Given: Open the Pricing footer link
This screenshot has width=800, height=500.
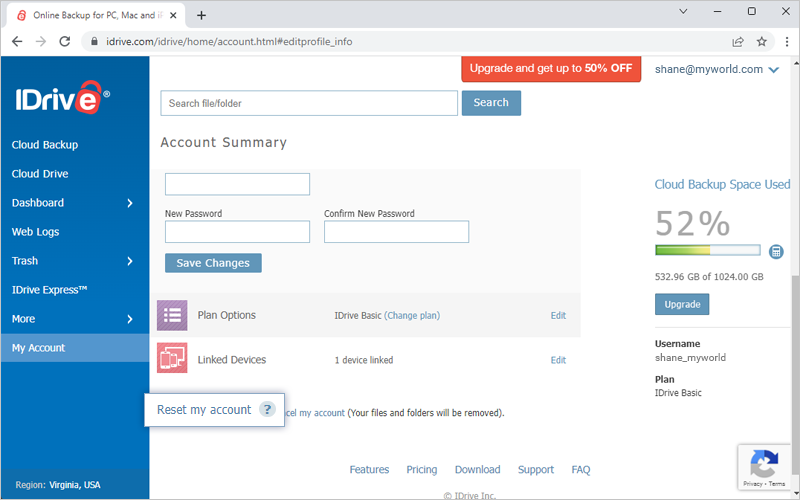Looking at the screenshot, I should point(422,469).
